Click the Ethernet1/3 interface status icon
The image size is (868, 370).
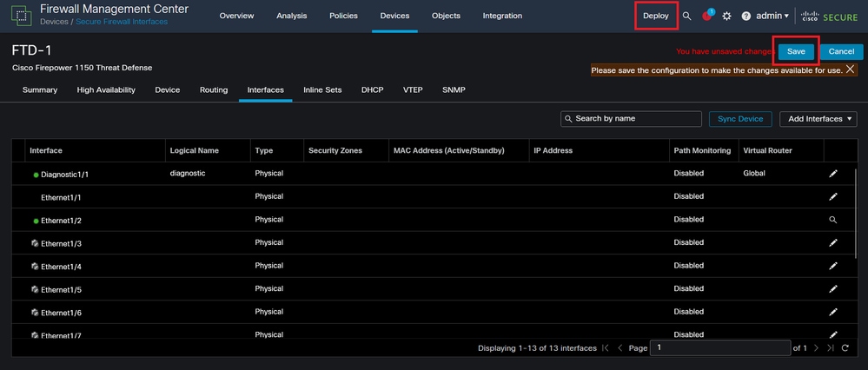click(x=35, y=243)
